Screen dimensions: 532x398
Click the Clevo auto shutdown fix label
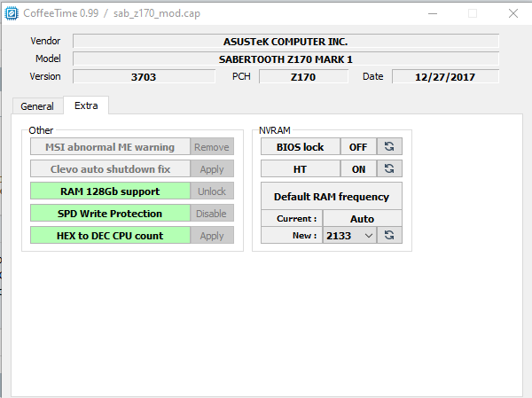(x=110, y=168)
